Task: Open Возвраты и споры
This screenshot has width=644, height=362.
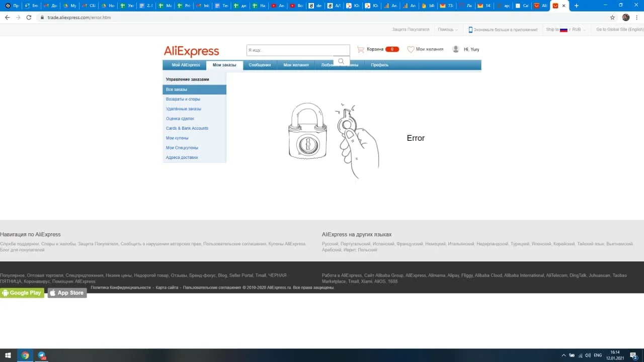Action: (183, 99)
